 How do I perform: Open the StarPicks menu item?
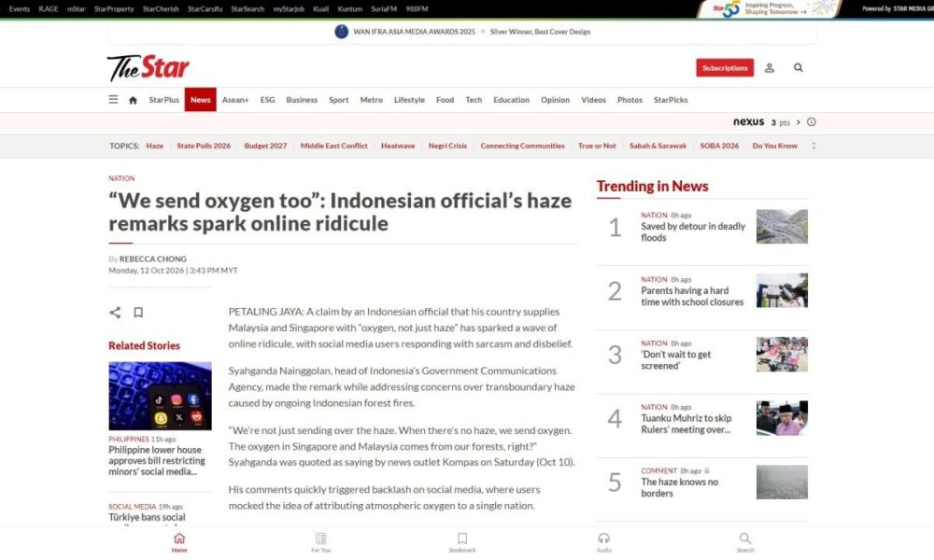point(670,100)
